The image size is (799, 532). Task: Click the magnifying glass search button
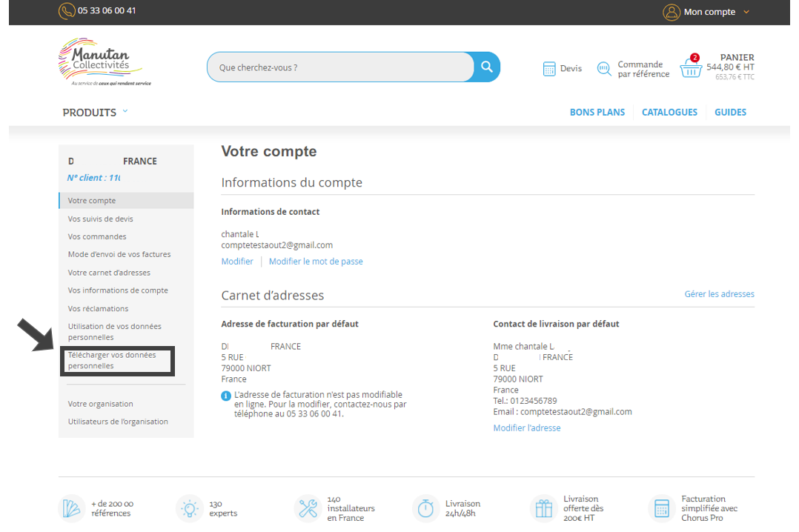tap(486, 67)
